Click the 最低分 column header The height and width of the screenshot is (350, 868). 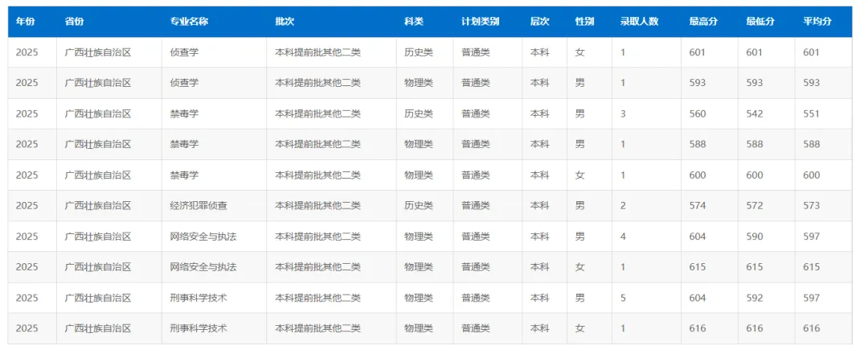point(760,22)
